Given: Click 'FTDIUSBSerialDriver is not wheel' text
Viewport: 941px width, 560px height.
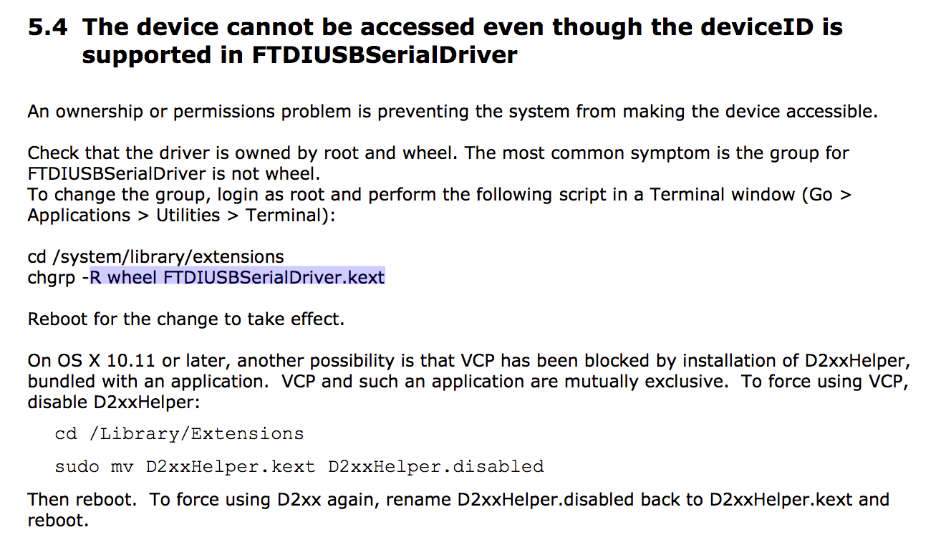Looking at the screenshot, I should click(x=172, y=174).
